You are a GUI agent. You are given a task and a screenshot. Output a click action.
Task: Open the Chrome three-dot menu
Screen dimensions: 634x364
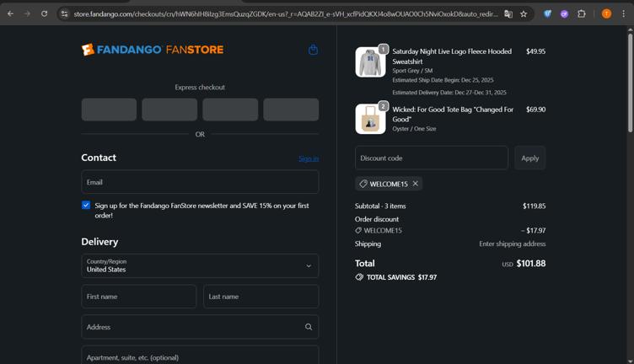[x=624, y=14]
